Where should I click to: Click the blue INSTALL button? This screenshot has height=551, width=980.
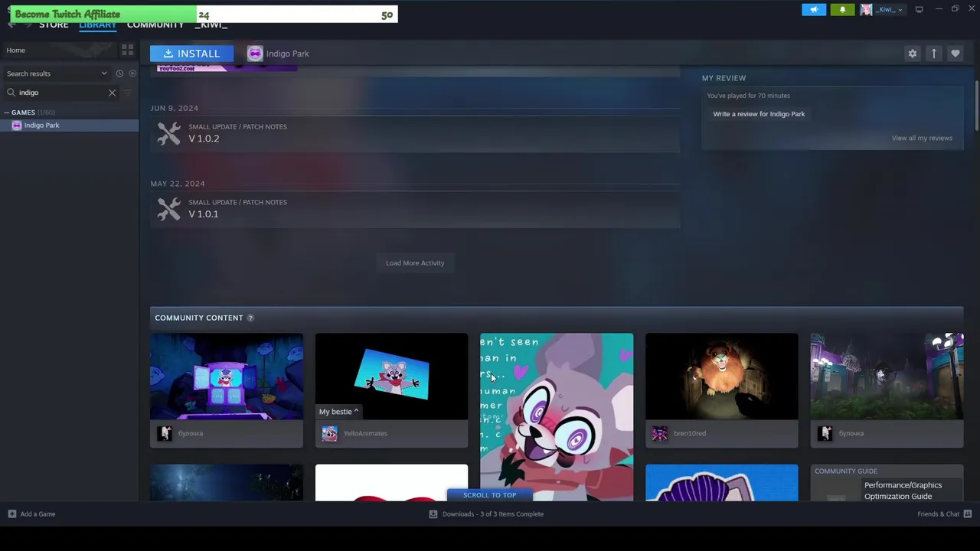point(191,54)
